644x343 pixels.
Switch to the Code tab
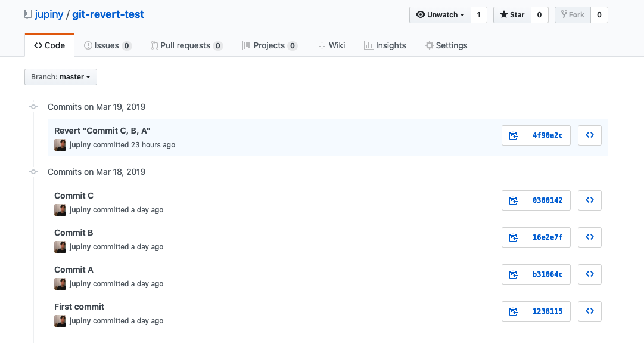(x=49, y=45)
